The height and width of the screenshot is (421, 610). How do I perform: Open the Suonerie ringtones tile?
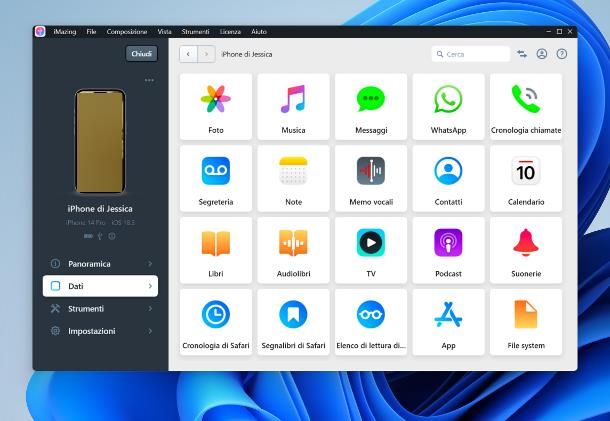click(526, 250)
